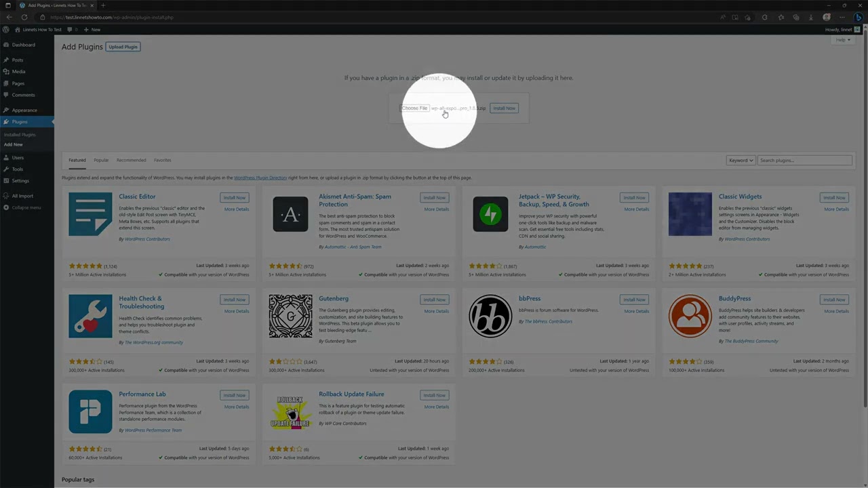Switch to the Recommended plugins tab
This screenshot has height=488, width=868.
pyautogui.click(x=131, y=160)
